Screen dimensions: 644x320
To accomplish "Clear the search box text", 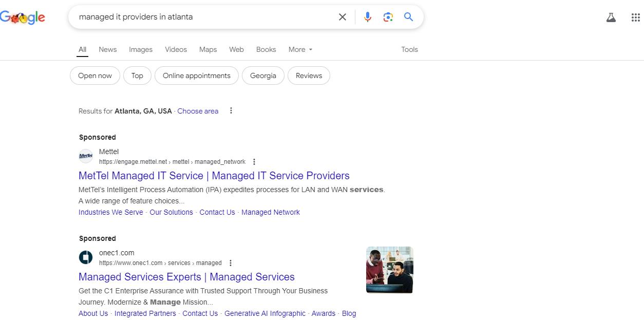I will (x=343, y=17).
